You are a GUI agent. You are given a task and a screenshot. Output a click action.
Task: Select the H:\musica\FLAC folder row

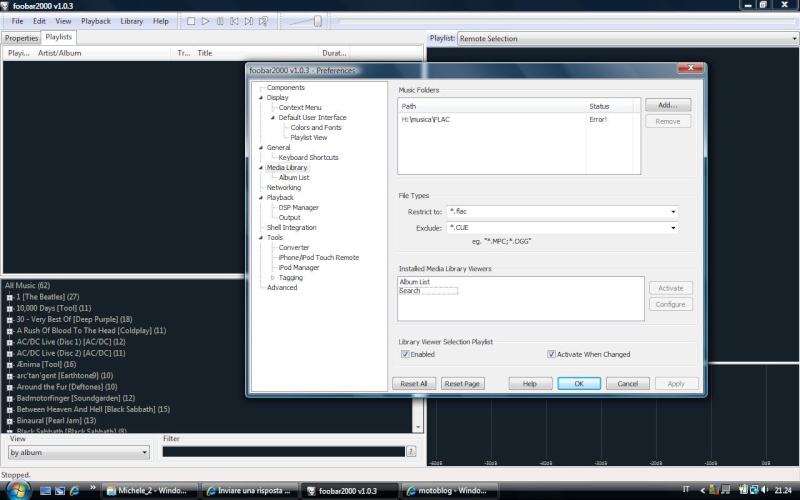pos(518,119)
